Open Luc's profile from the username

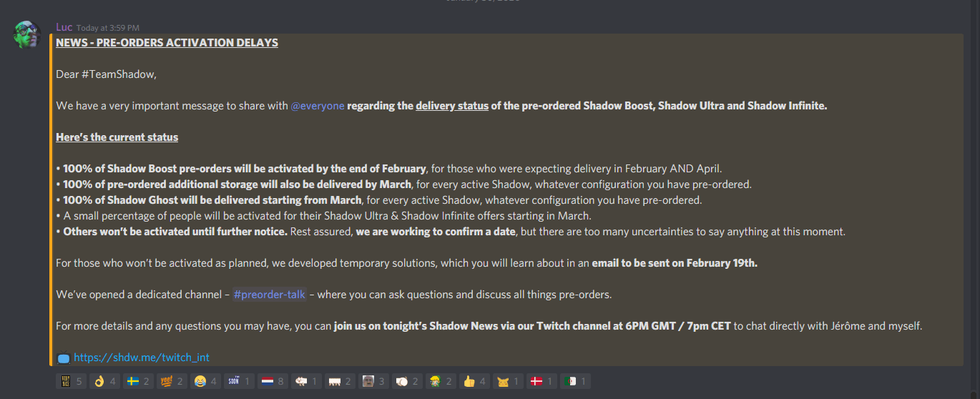tap(64, 27)
